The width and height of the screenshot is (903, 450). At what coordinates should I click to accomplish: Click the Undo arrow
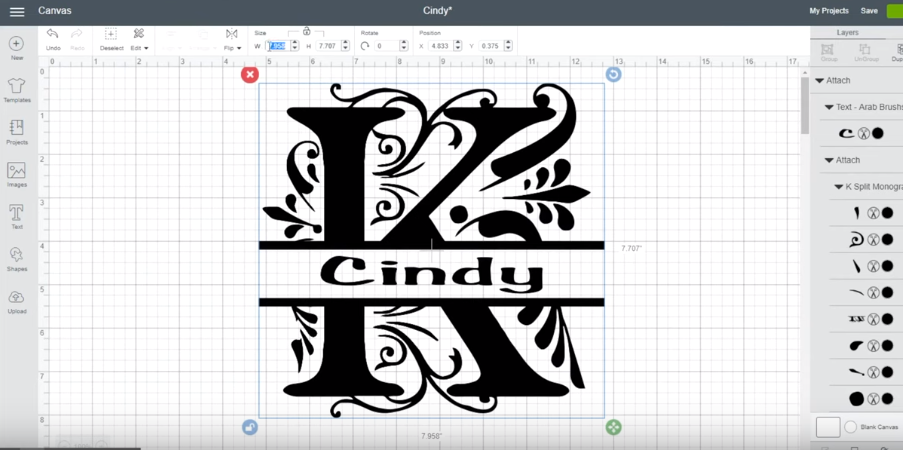coord(52,33)
